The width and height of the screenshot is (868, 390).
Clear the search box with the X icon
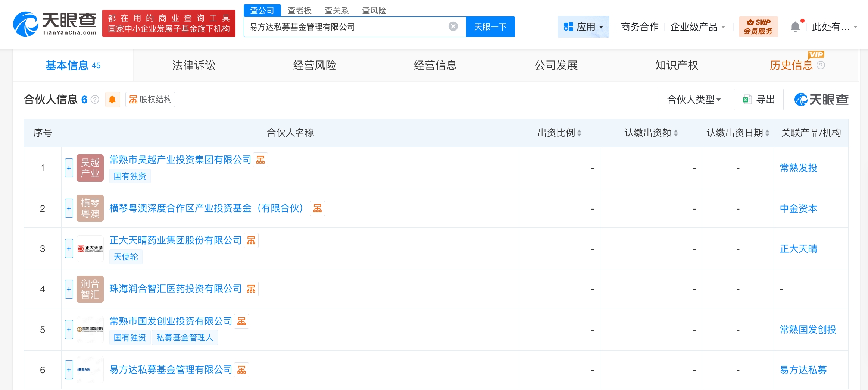[x=453, y=26]
